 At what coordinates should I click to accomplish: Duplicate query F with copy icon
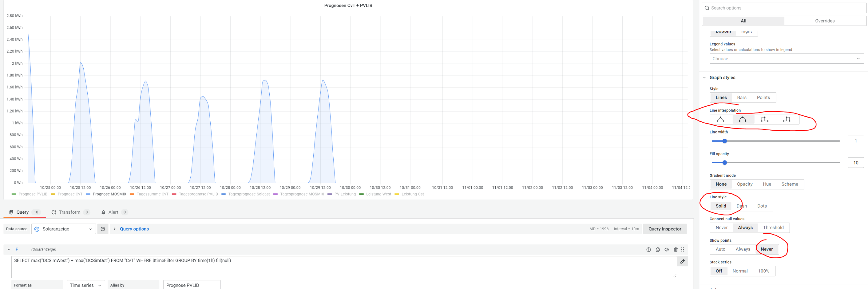coord(657,250)
